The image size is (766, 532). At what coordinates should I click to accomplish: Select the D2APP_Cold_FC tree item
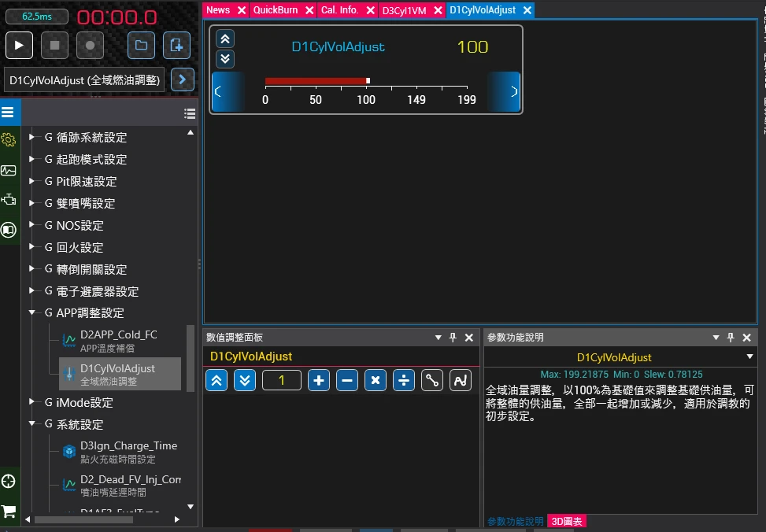[119, 341]
